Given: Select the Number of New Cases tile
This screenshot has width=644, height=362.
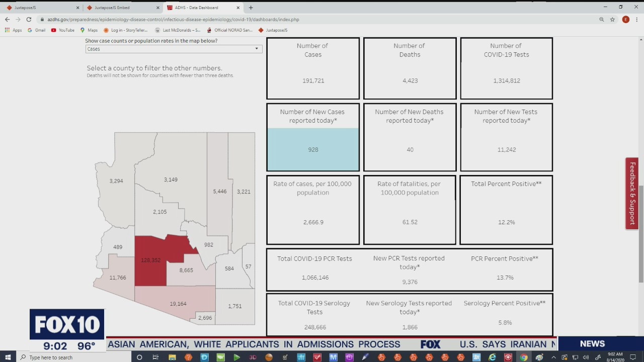Looking at the screenshot, I should pyautogui.click(x=313, y=137).
